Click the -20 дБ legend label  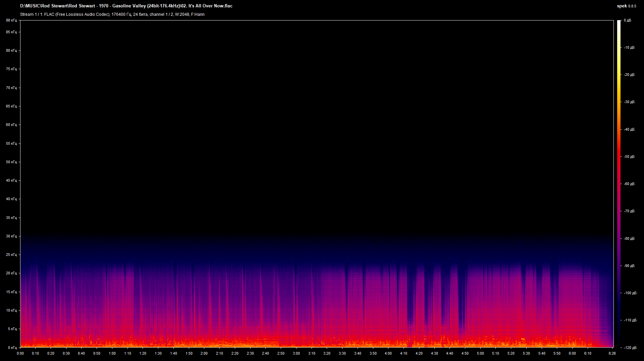tap(629, 75)
